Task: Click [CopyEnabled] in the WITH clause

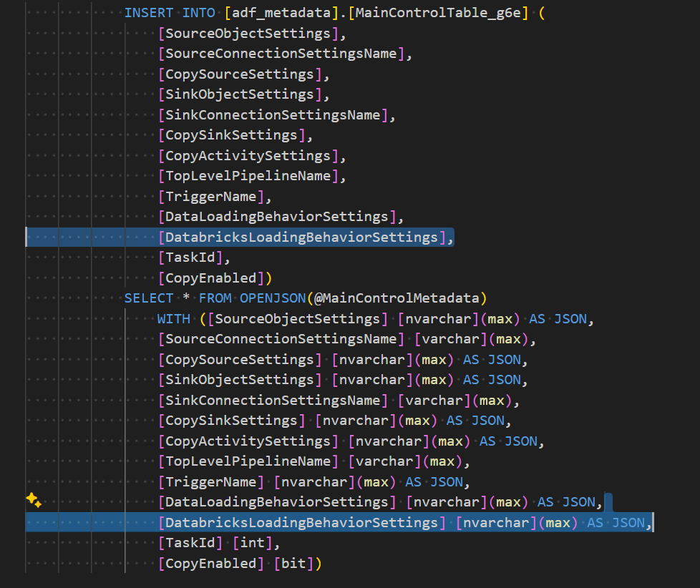Action: point(211,564)
